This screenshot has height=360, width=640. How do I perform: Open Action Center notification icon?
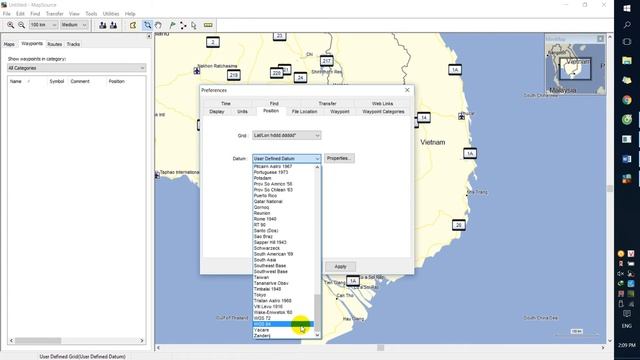coord(627,313)
